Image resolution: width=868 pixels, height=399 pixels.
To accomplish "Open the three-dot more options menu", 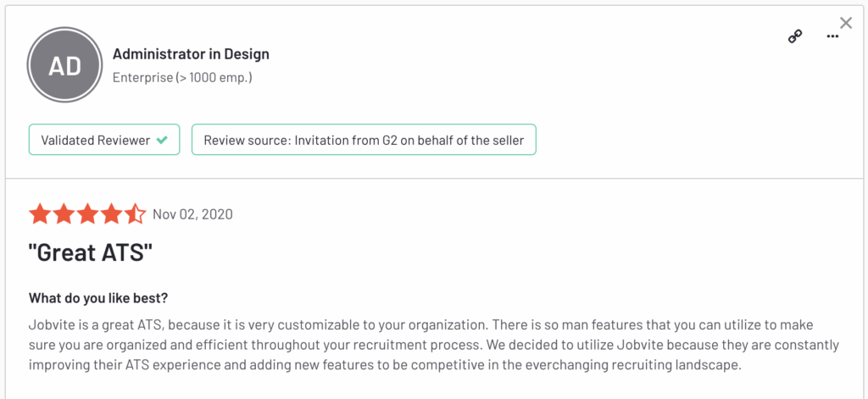I will [832, 36].
